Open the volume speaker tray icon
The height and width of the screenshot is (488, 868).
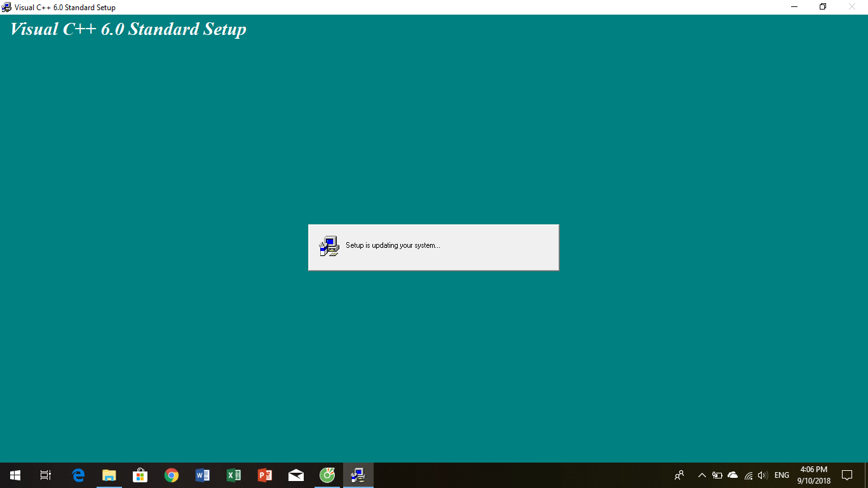click(x=763, y=475)
